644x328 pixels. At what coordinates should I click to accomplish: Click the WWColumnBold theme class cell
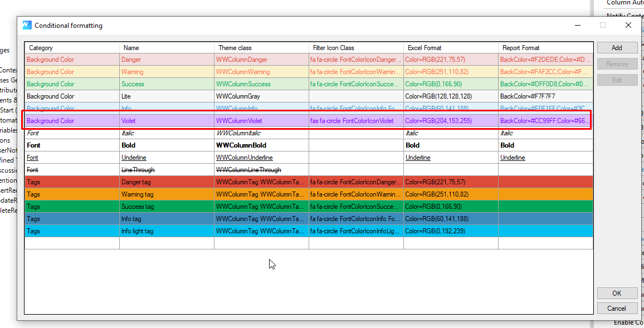click(x=261, y=145)
